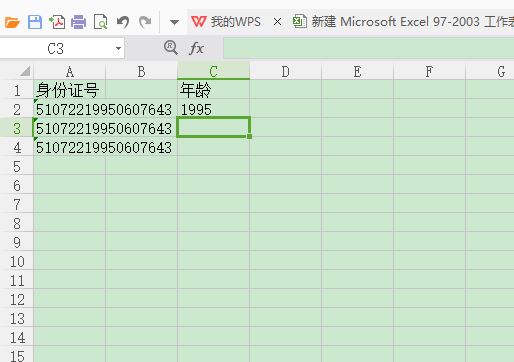Select row 2 header
This screenshot has height=362, width=514.
(17, 109)
